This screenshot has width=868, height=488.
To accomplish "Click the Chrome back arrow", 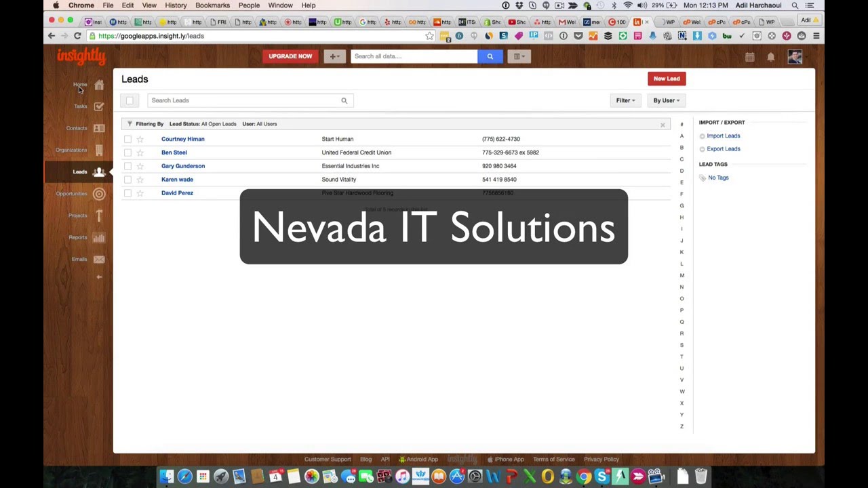I will [x=52, y=36].
